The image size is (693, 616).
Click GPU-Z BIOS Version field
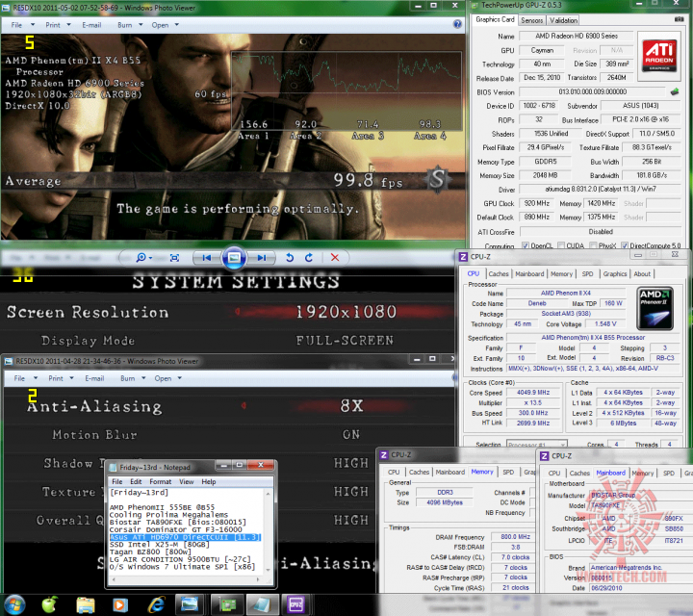[x=592, y=91]
